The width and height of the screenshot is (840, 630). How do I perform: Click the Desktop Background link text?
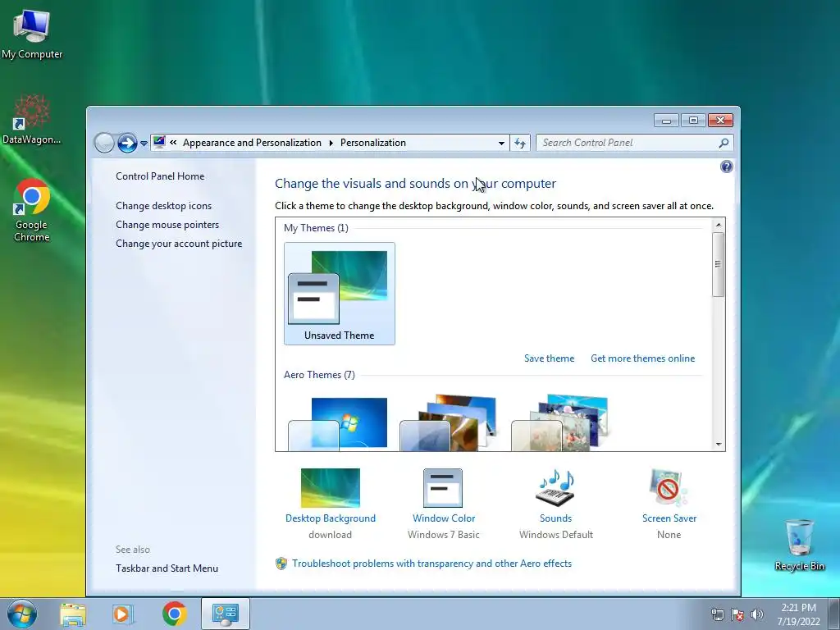coord(331,518)
